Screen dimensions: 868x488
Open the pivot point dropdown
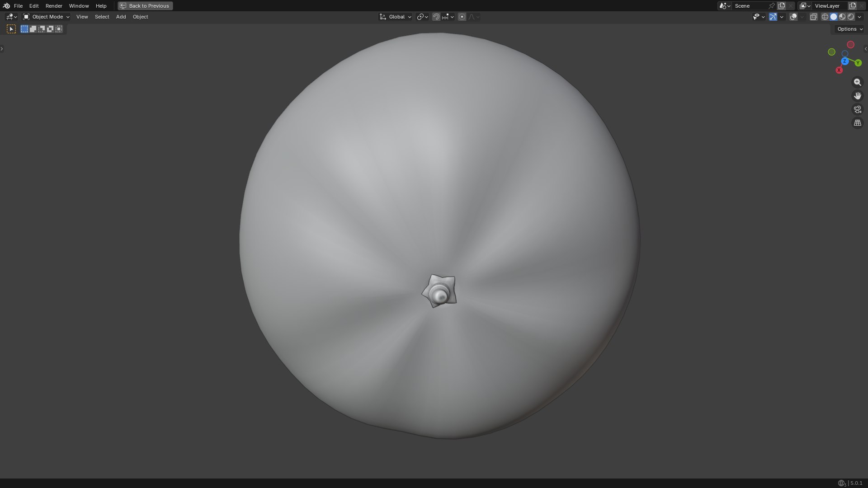[422, 17]
